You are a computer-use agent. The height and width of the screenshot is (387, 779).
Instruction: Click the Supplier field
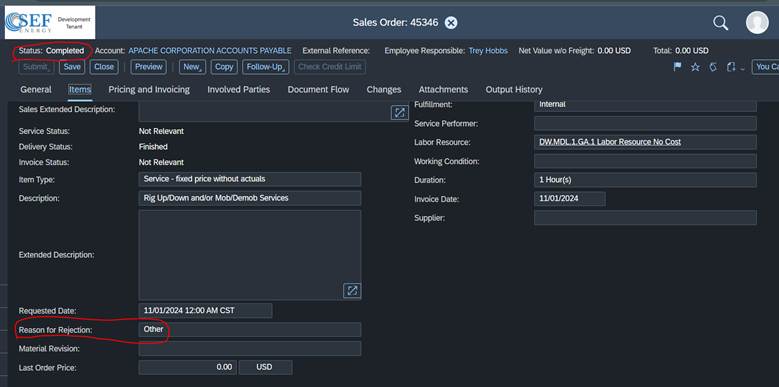(645, 218)
